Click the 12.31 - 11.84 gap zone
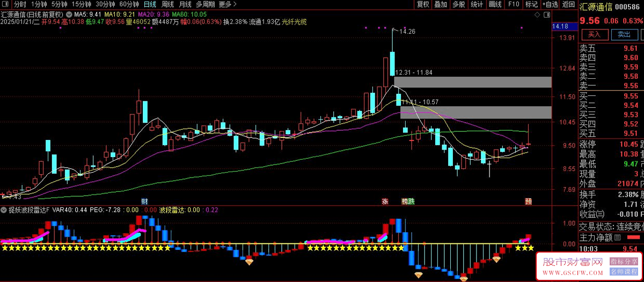644x282 pixels. (472, 82)
